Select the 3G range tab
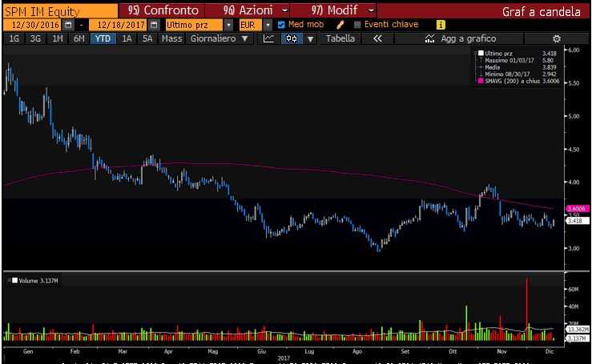The height and width of the screenshot is (364, 592). [x=35, y=38]
